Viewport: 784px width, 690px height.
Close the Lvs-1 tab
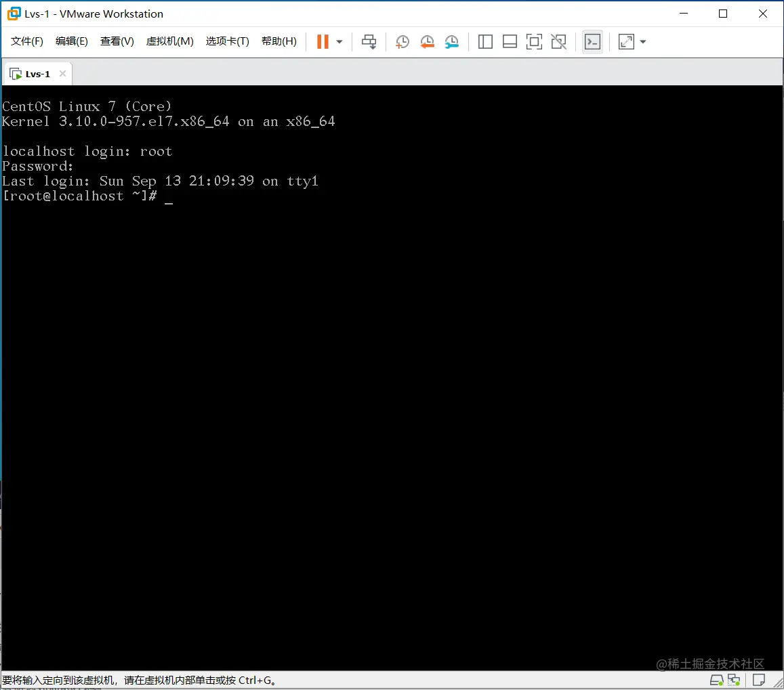(62, 73)
